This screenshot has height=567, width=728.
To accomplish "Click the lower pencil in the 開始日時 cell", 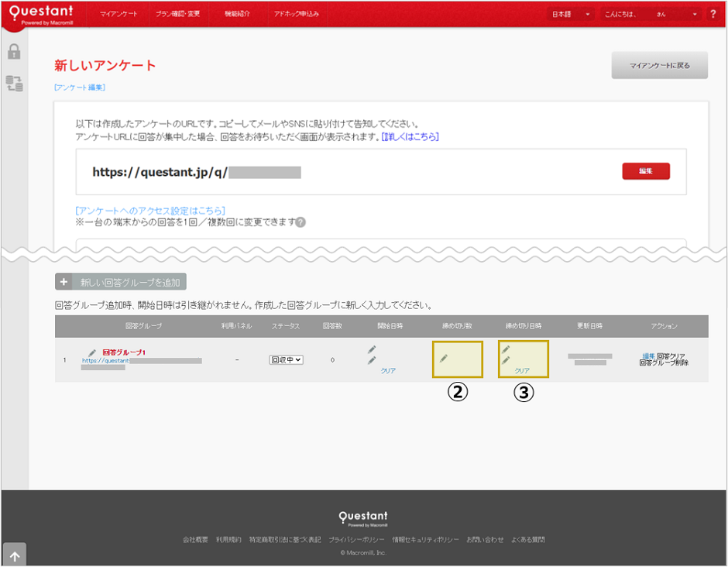I will (372, 360).
